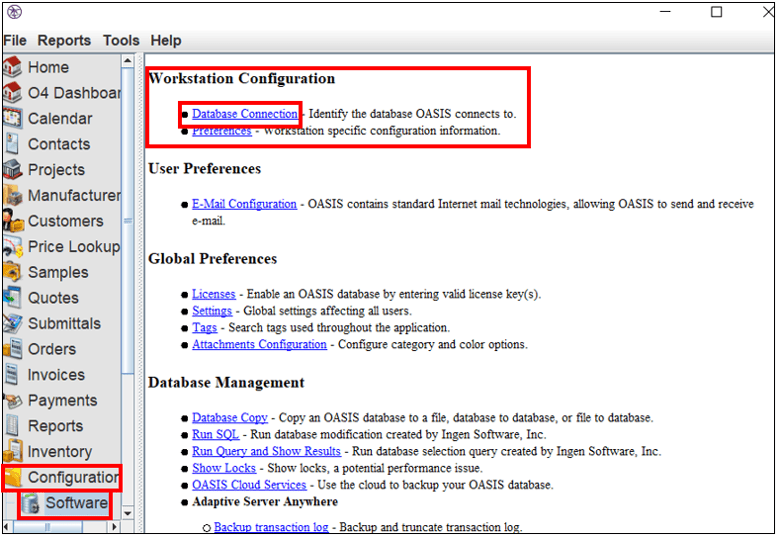
Task: Click the O4 Dashboard icon in sidebar
Action: coord(12,92)
